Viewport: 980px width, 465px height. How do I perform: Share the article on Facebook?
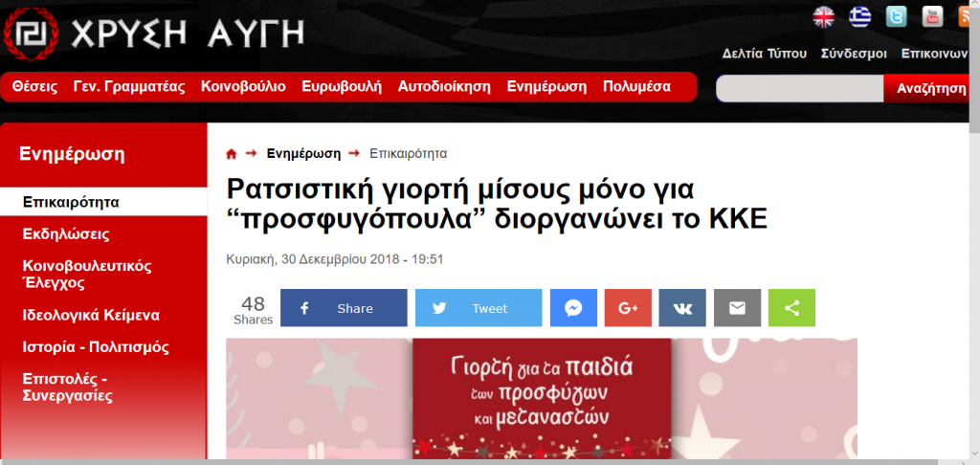[x=344, y=307]
